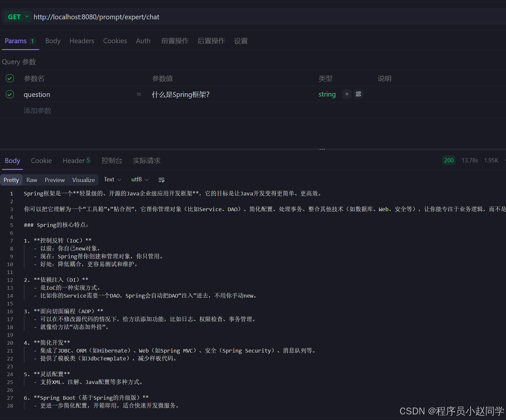This screenshot has height=420, width=506.
Task: View the 实际请求 tab
Action: (x=146, y=160)
